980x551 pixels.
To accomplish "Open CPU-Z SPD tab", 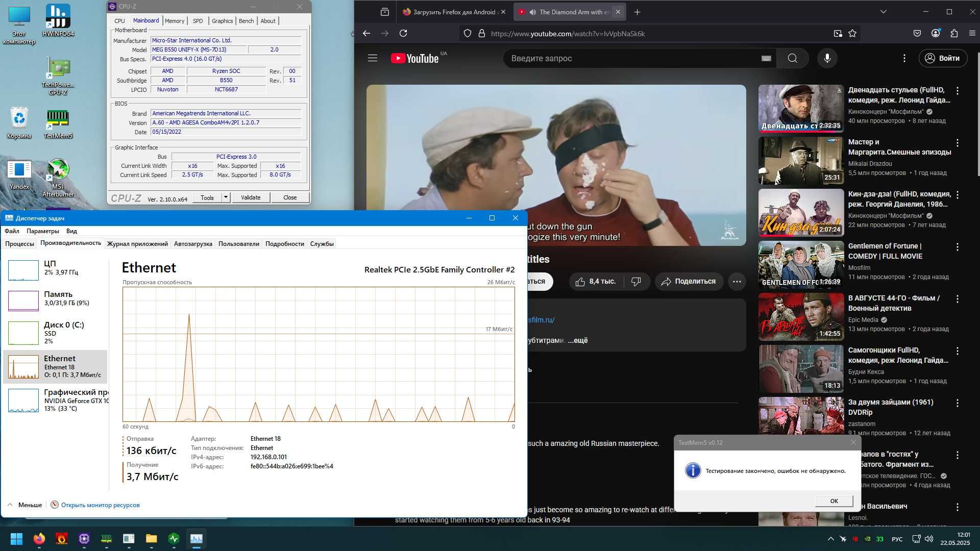I will 198,21.
